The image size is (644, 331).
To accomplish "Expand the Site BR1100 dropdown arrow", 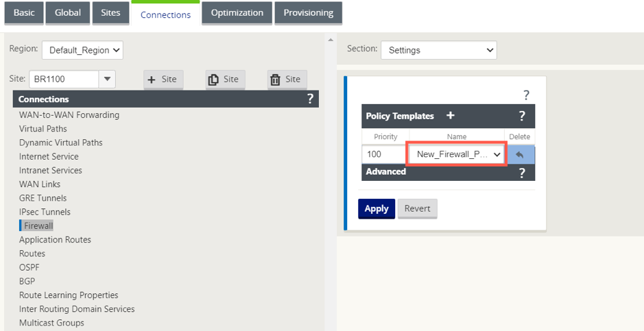I will coord(107,79).
